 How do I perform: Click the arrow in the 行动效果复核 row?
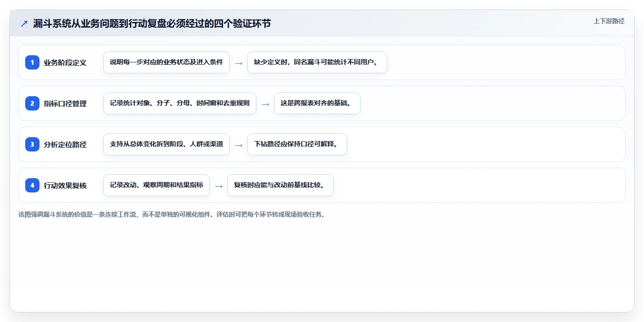(x=219, y=186)
